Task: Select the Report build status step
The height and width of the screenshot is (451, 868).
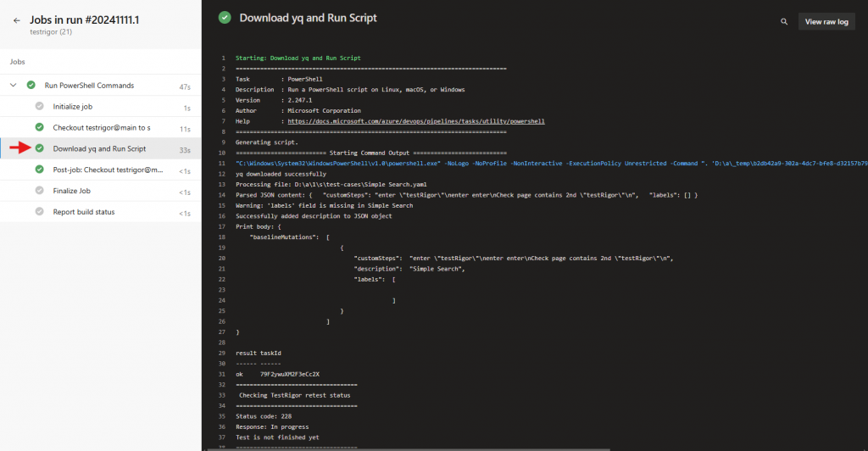Action: click(x=83, y=212)
